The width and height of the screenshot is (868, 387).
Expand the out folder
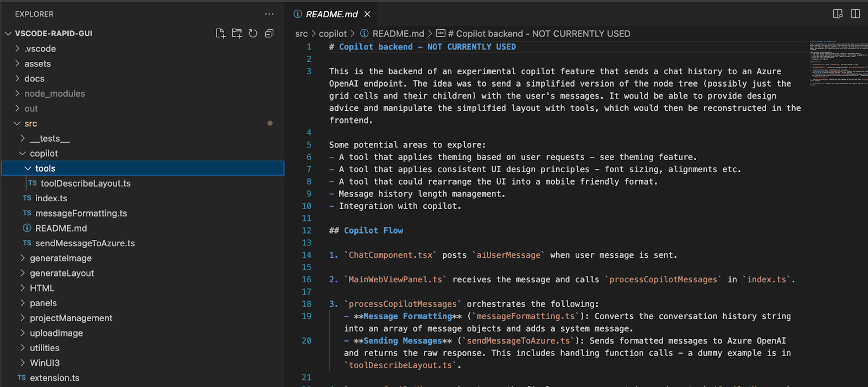click(x=17, y=109)
